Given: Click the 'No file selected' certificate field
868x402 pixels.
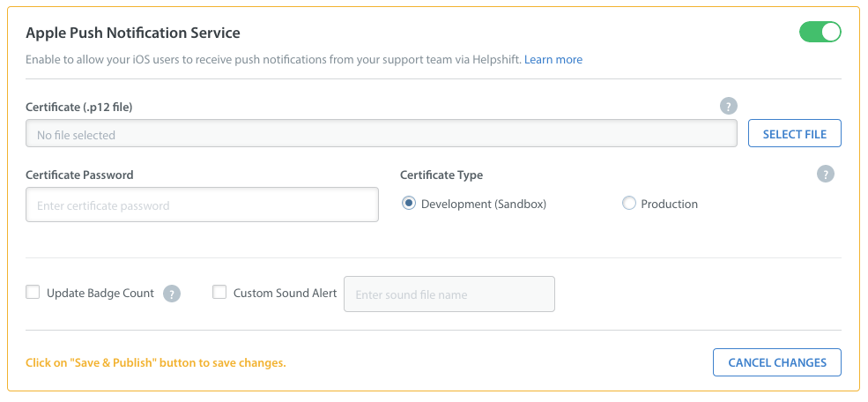Looking at the screenshot, I should pyautogui.click(x=382, y=133).
